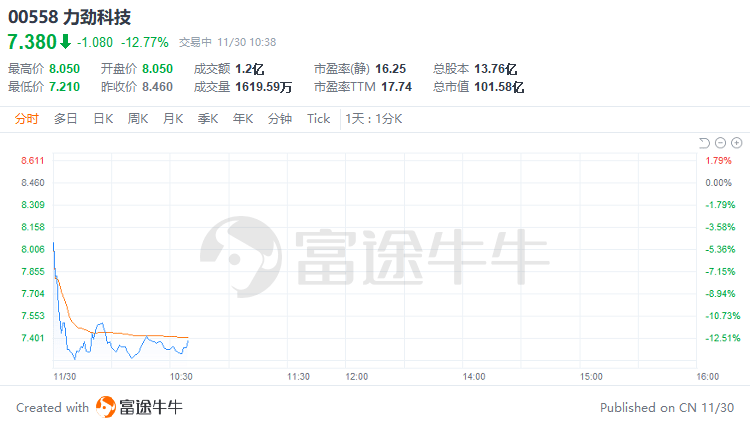Click x-axis time label 11:30
The height and width of the screenshot is (428, 750).
point(298,377)
